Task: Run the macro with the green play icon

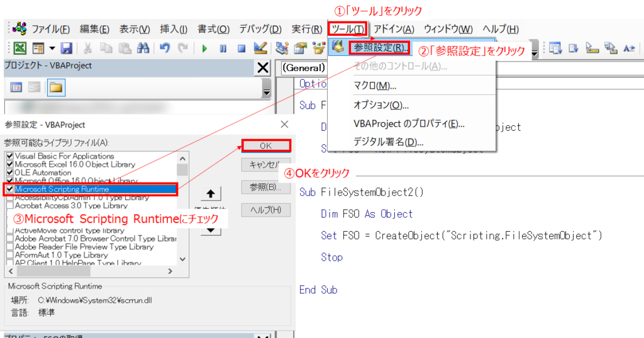Action: pos(204,48)
